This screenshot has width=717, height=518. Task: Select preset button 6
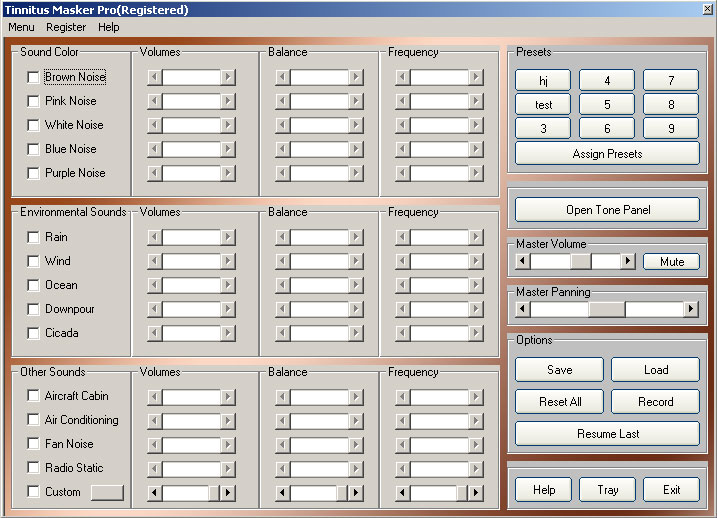(x=607, y=128)
